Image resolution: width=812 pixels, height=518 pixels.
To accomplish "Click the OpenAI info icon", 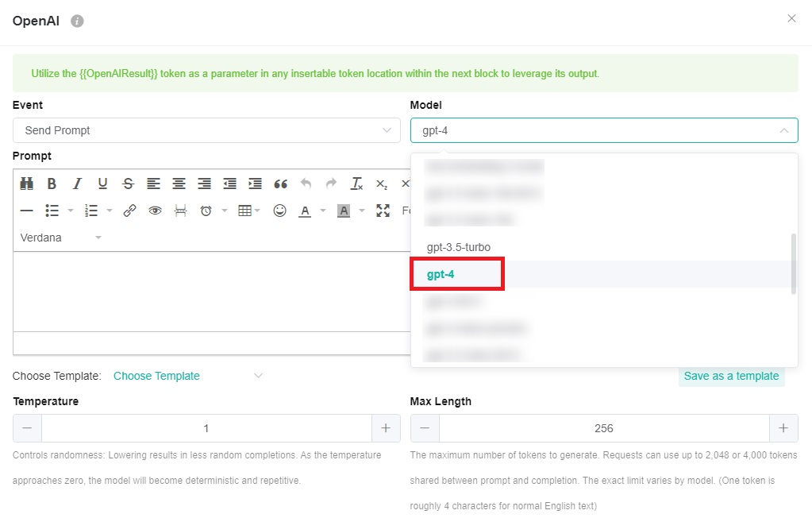I will 77,21.
